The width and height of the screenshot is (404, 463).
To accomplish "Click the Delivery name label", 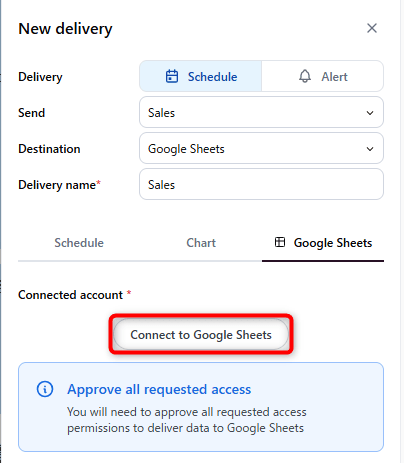I will (x=57, y=185).
